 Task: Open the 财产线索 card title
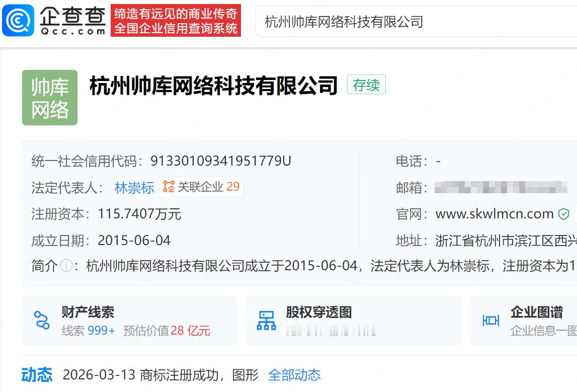[88, 312]
